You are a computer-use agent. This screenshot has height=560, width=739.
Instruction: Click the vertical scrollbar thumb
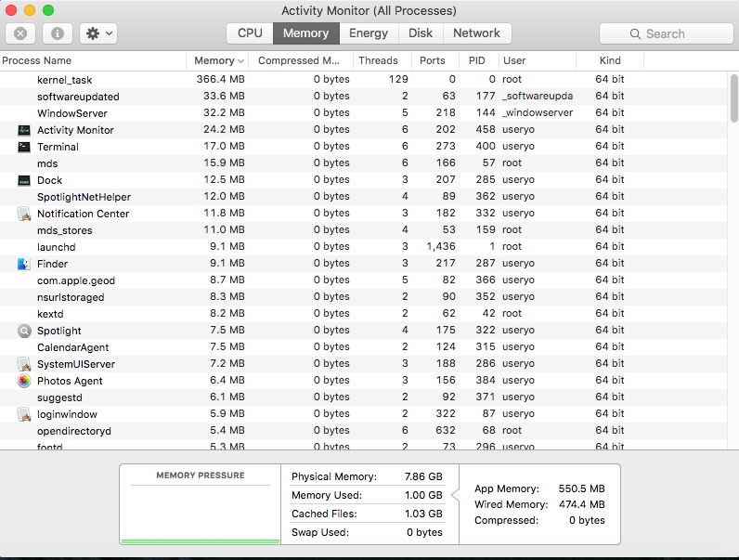tap(733, 98)
